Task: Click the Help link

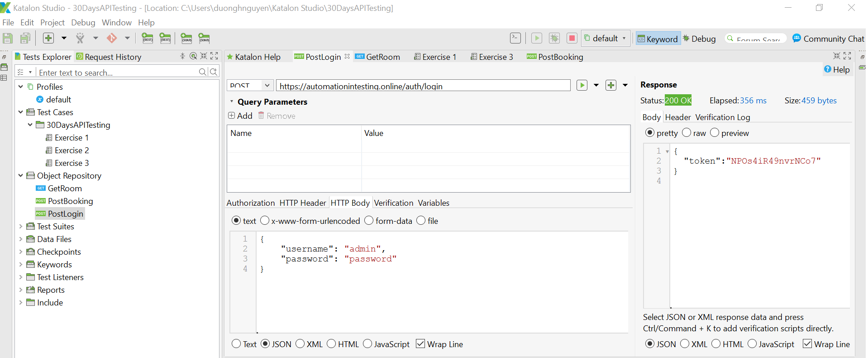Action: click(837, 69)
